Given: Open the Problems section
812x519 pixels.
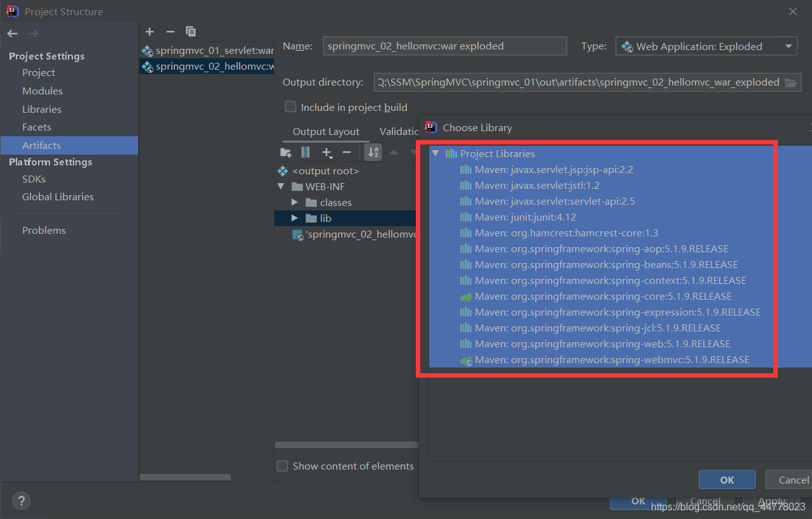Looking at the screenshot, I should (44, 231).
